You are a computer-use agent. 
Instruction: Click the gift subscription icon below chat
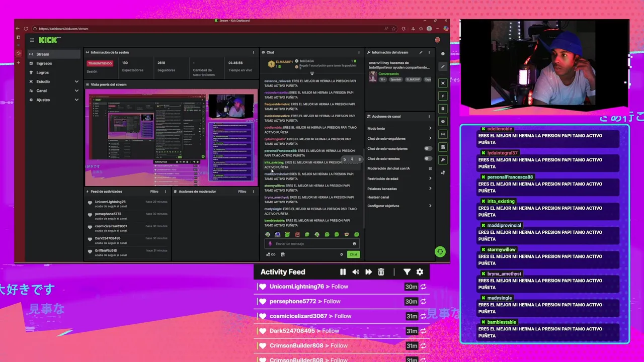(283, 254)
